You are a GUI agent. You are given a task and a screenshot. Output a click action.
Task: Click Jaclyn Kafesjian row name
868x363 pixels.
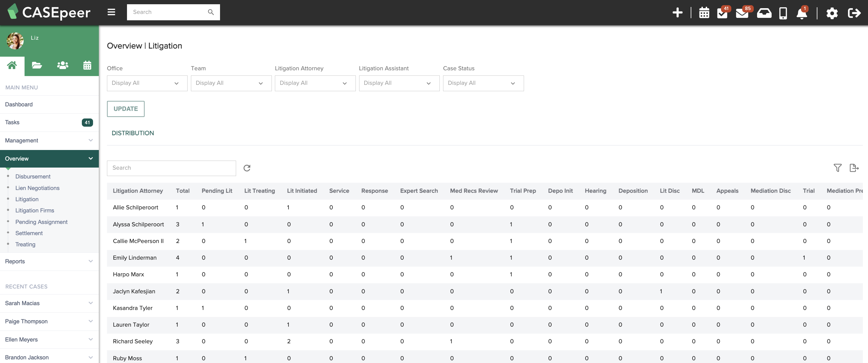click(134, 291)
